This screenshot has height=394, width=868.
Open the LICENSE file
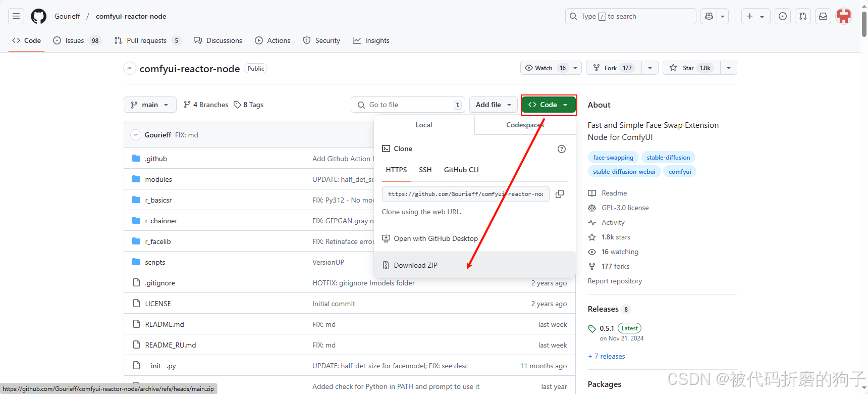pyautogui.click(x=158, y=304)
